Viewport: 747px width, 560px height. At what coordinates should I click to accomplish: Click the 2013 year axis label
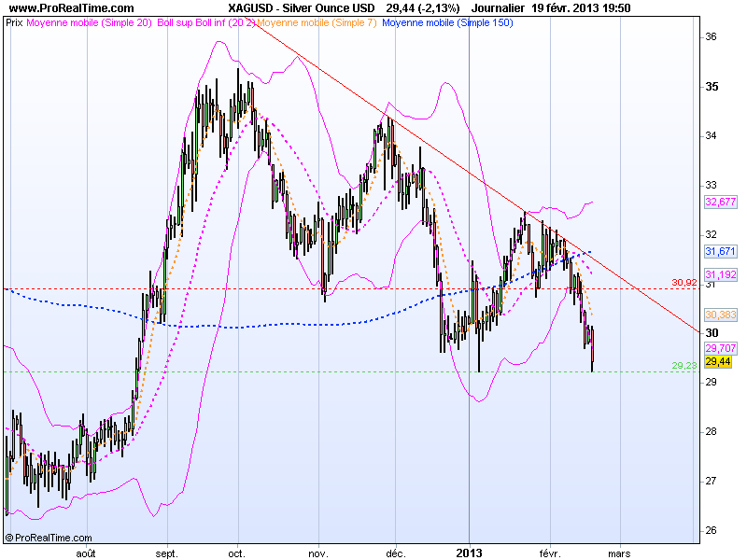[470, 553]
